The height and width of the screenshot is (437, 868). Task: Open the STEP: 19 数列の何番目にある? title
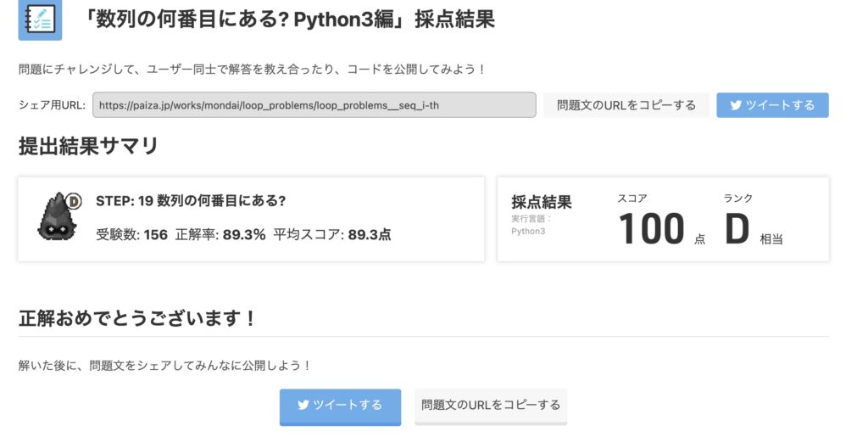(x=191, y=200)
